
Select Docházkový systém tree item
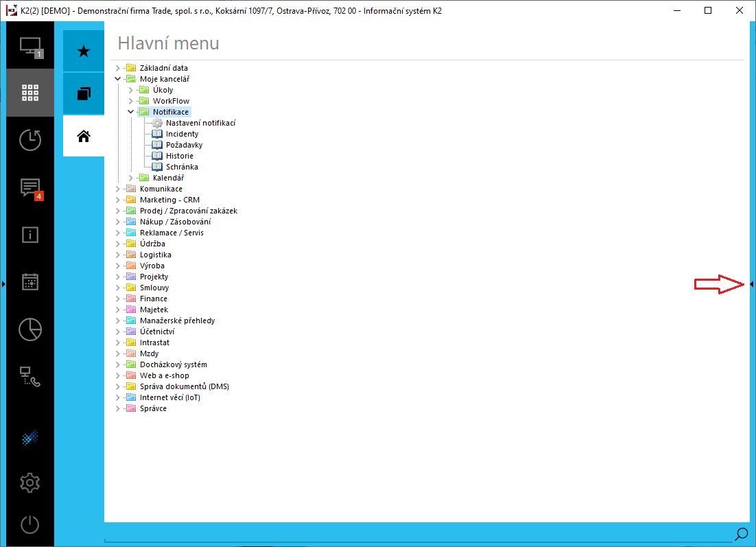[x=173, y=364]
